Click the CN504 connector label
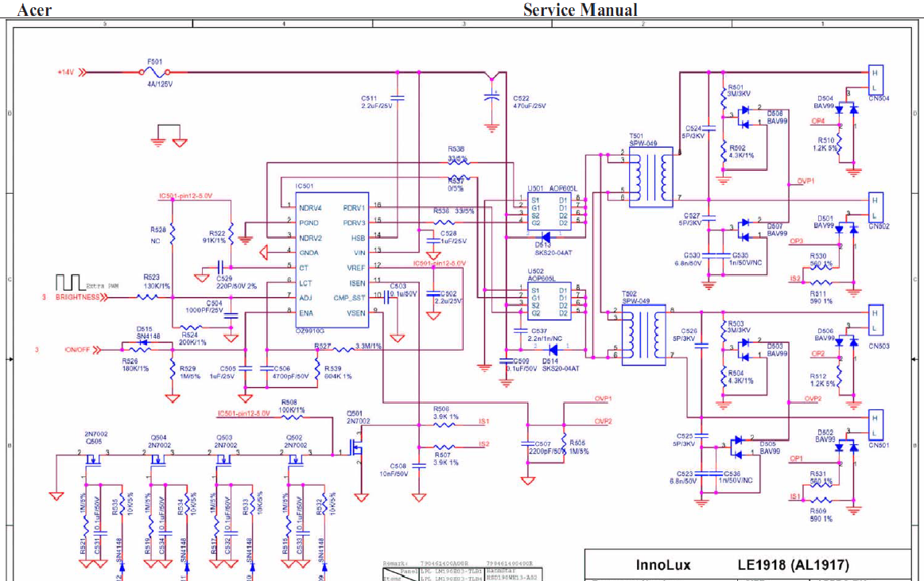This screenshot has width=924, height=581. coord(879,99)
